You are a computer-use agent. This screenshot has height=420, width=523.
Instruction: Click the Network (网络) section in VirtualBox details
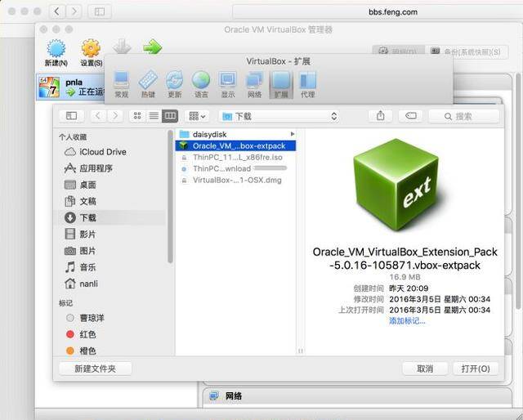point(357,396)
